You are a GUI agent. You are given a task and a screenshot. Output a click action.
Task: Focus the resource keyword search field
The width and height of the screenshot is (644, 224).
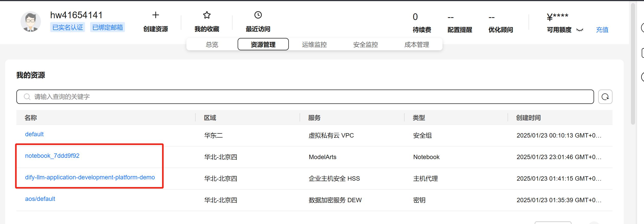307,97
